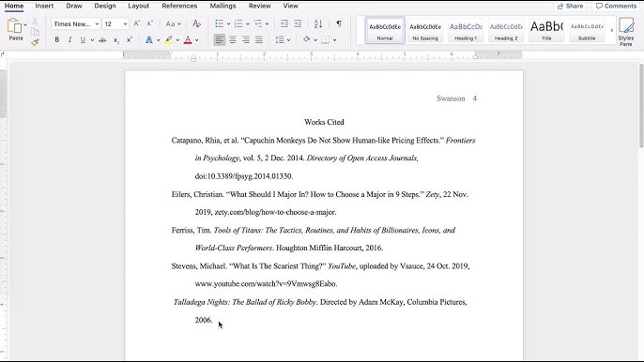Click the borders icon
This screenshot has width=644, height=362.
[x=325, y=39]
